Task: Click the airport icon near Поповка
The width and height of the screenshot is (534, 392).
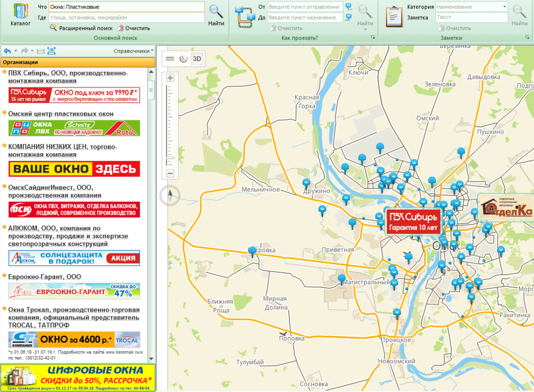Action: pyautogui.click(x=283, y=334)
